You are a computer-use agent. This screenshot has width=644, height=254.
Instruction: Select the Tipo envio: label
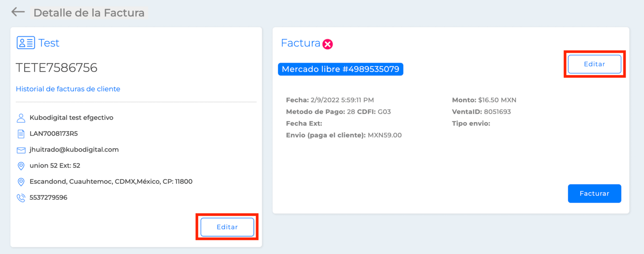(x=471, y=123)
